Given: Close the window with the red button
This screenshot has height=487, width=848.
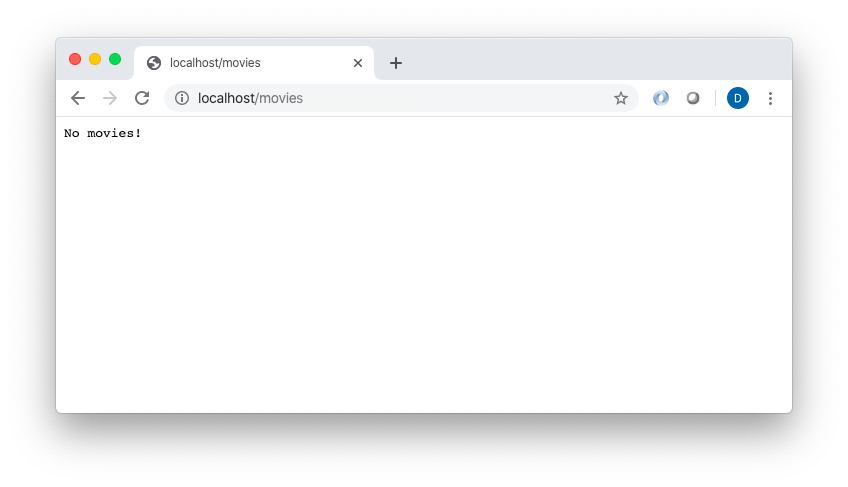Looking at the screenshot, I should [75, 59].
